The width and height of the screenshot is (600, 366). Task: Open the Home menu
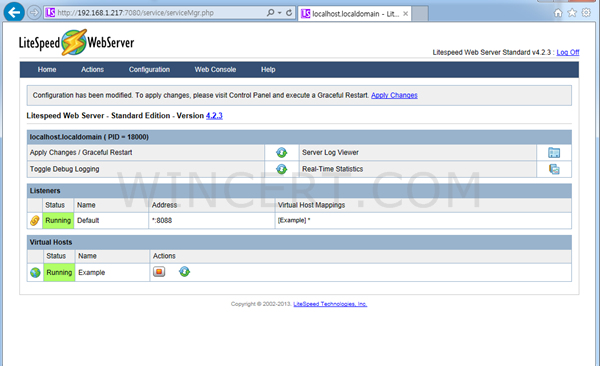tap(47, 70)
